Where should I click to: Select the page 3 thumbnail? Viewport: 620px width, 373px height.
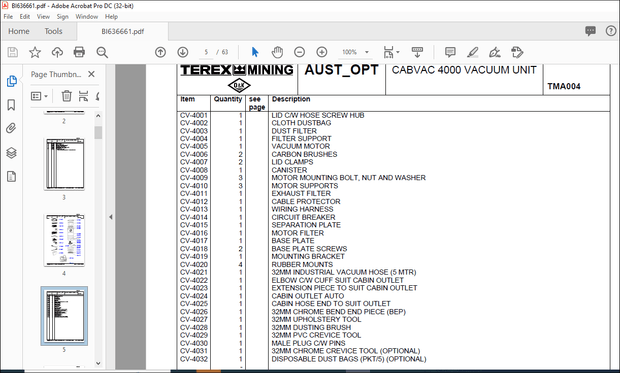pos(64,164)
